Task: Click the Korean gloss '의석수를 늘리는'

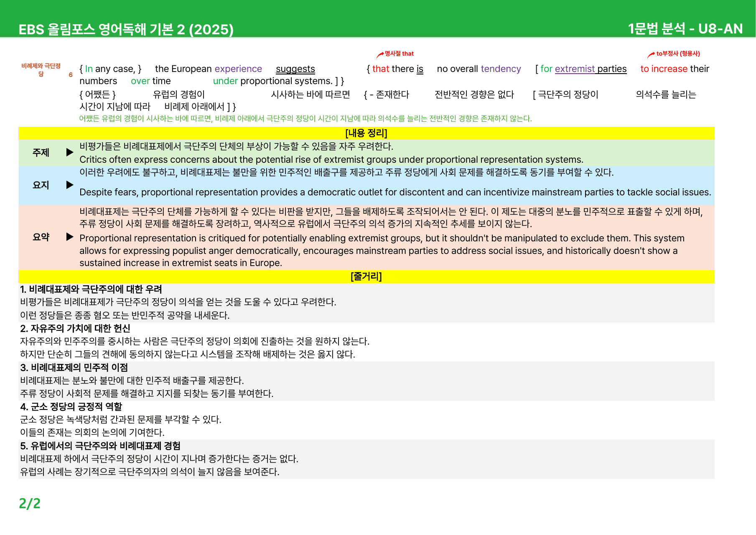Action: tap(666, 95)
